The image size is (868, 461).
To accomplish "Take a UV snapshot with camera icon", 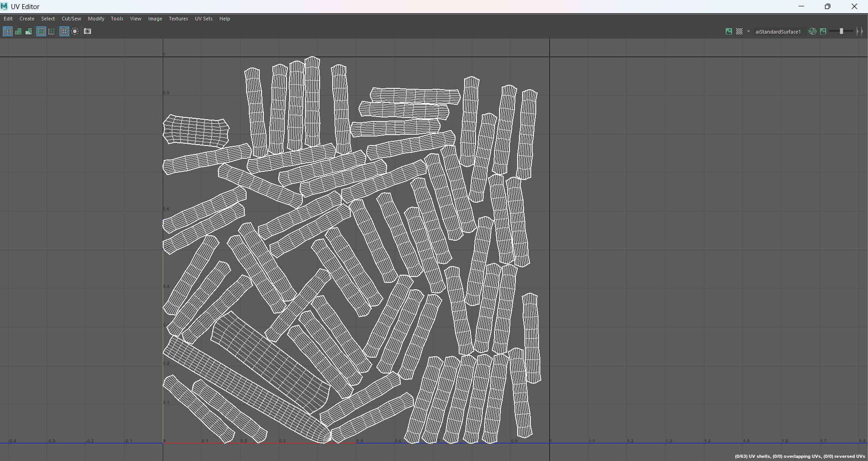I will point(87,31).
